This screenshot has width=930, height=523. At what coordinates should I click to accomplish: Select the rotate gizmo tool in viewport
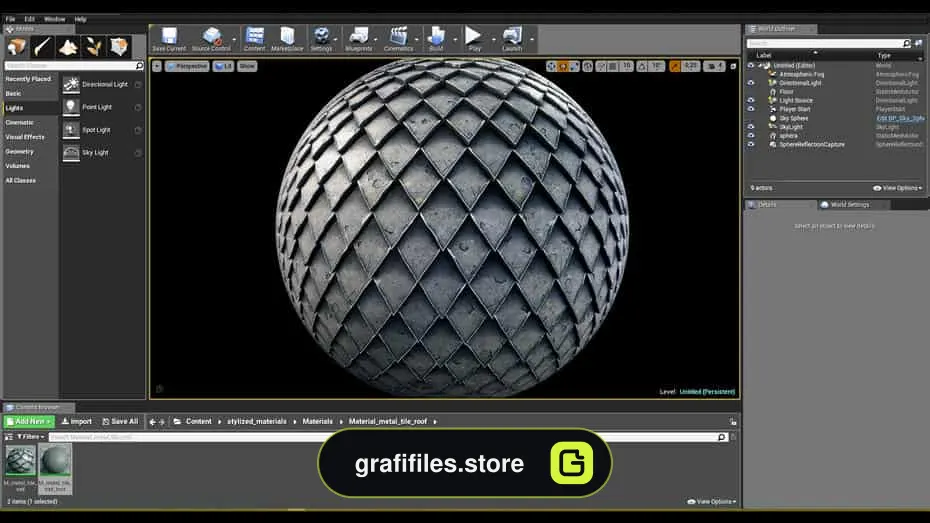pos(563,66)
